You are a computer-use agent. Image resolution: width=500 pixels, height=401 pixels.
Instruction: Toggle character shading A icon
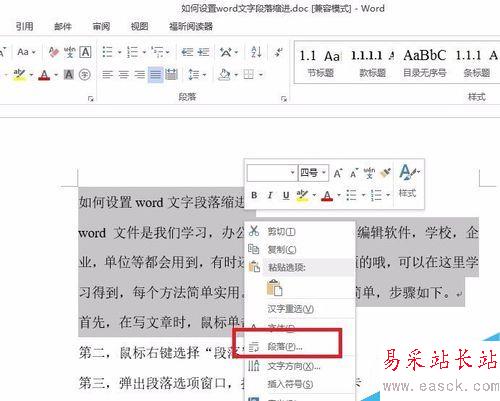point(69,75)
